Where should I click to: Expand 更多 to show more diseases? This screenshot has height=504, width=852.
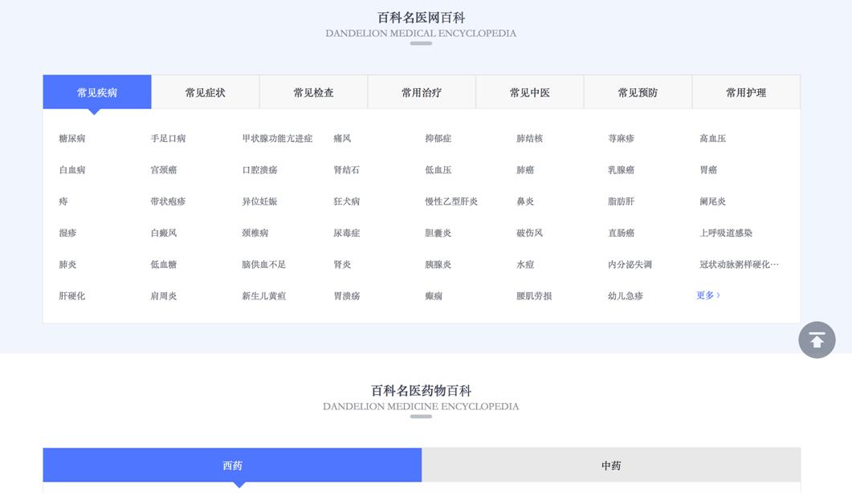point(706,295)
